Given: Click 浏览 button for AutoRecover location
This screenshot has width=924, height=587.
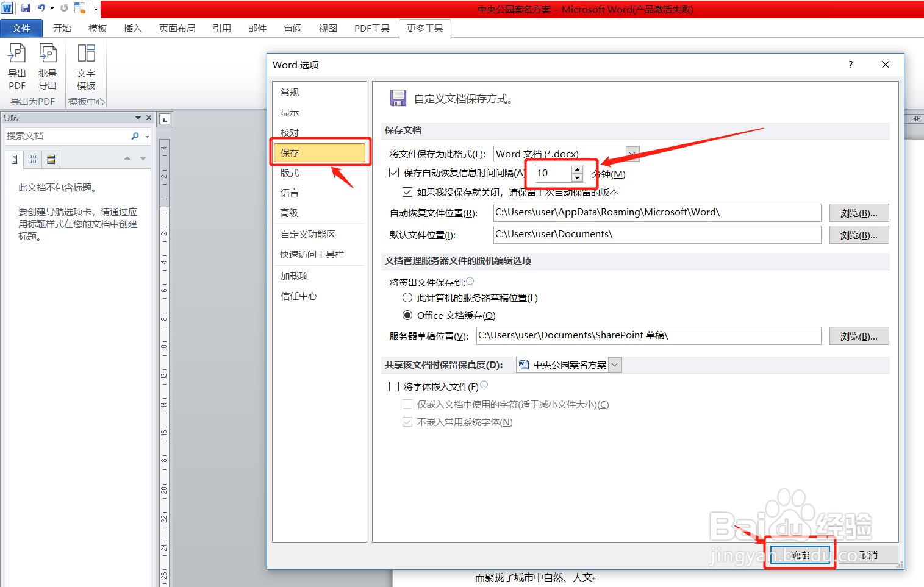Looking at the screenshot, I should click(859, 213).
